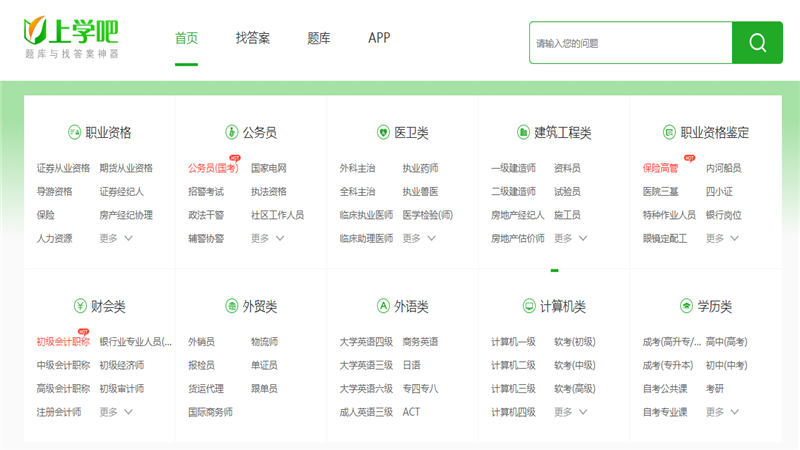Image resolution: width=800 pixels, height=450 pixels.
Task: Switch to the 题库 tab
Action: pyautogui.click(x=319, y=38)
